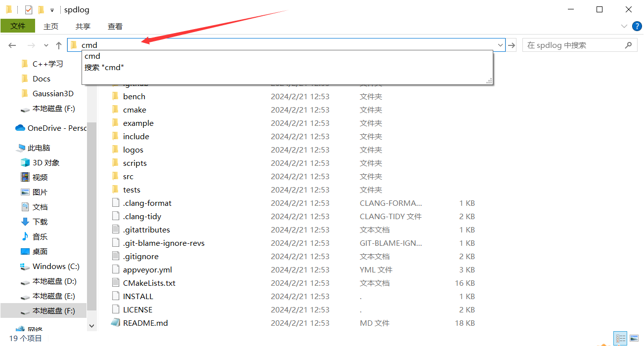Select the bench folder
644x346 pixels.
134,97
